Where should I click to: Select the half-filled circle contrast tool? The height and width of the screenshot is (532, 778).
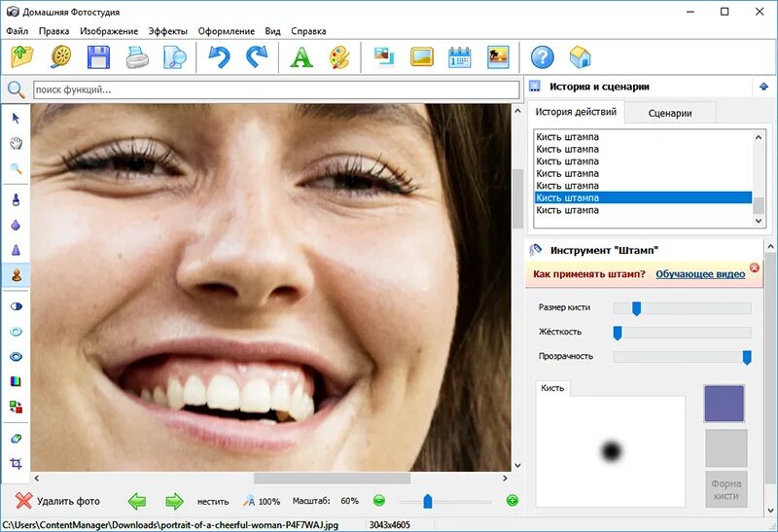(x=16, y=306)
